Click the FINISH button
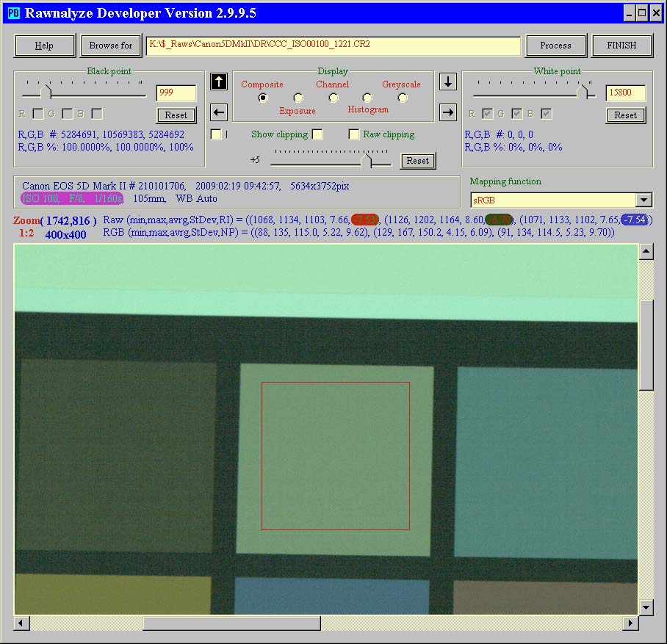The width and height of the screenshot is (667, 644). (621, 46)
